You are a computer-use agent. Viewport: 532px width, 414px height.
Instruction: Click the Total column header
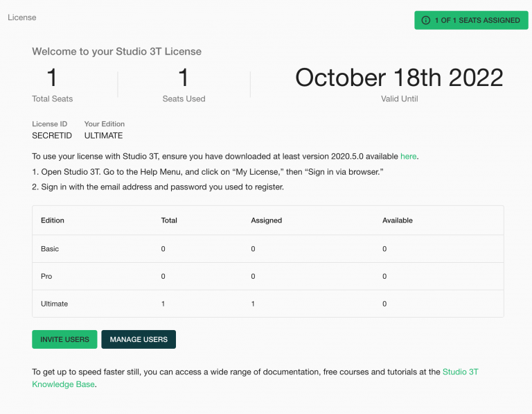point(169,221)
